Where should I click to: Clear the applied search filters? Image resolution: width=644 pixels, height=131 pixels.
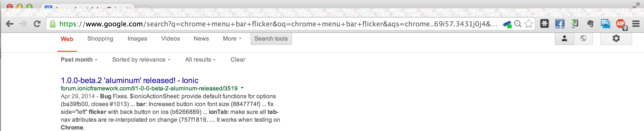coord(238,60)
